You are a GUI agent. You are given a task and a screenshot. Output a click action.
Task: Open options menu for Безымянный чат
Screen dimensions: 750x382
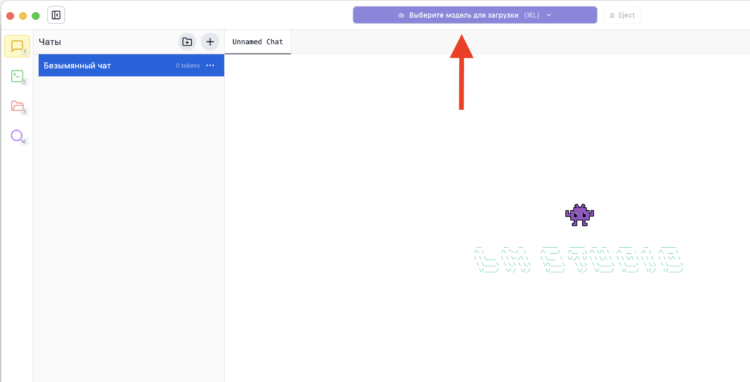[x=210, y=65]
